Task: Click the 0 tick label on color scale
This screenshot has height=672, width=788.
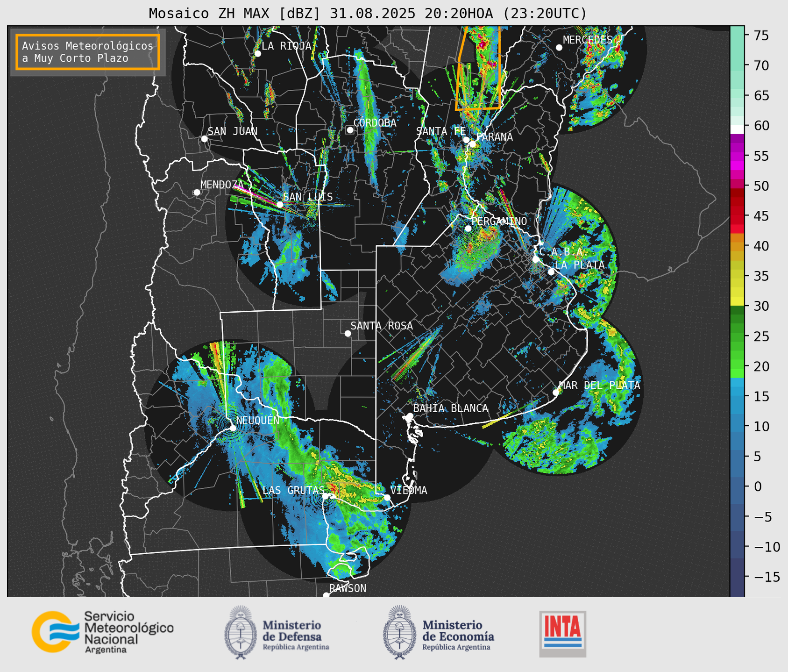Action: [758, 487]
